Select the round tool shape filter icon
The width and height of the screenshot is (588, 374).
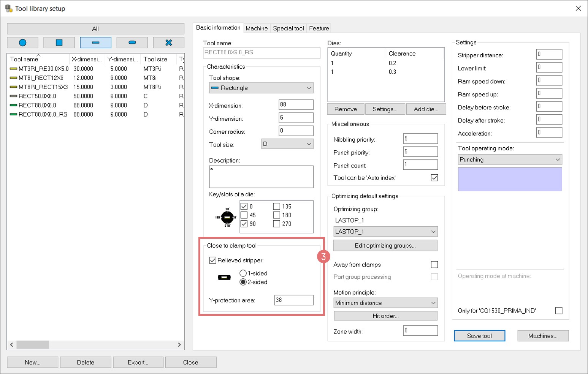click(x=23, y=43)
